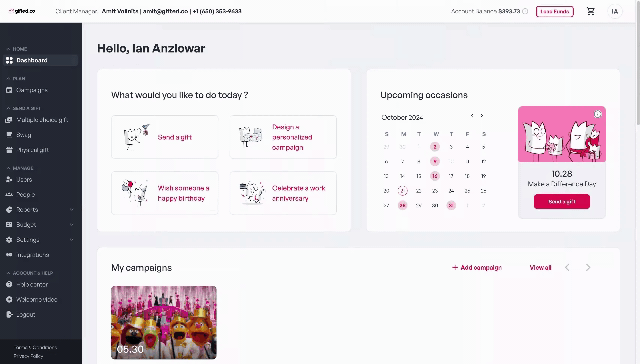Click the Users icon in sidebar

pos(9,179)
